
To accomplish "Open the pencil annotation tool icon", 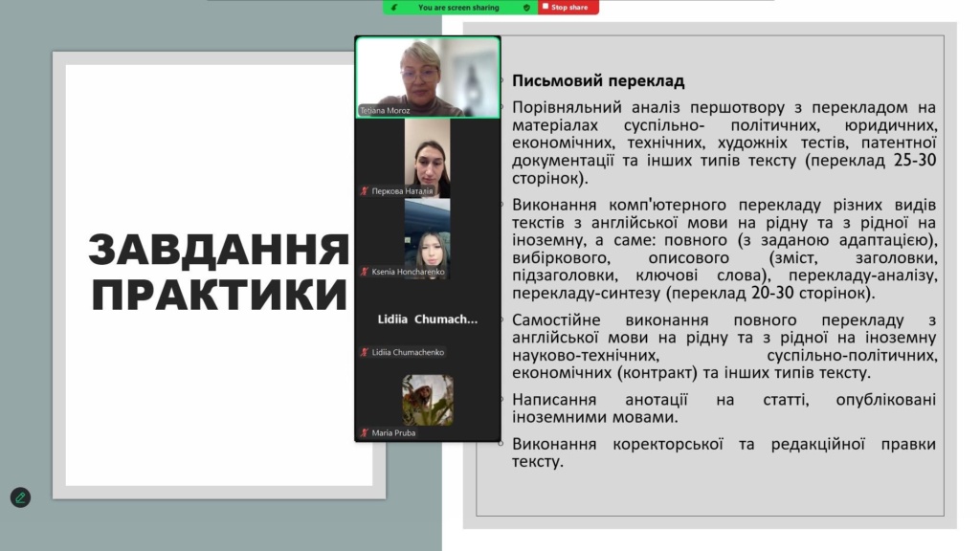I will 20,497.
